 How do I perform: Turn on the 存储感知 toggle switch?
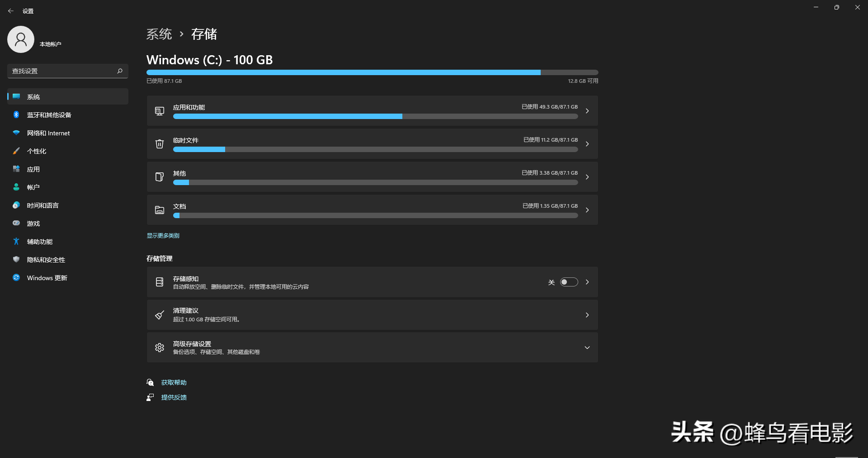[569, 282]
